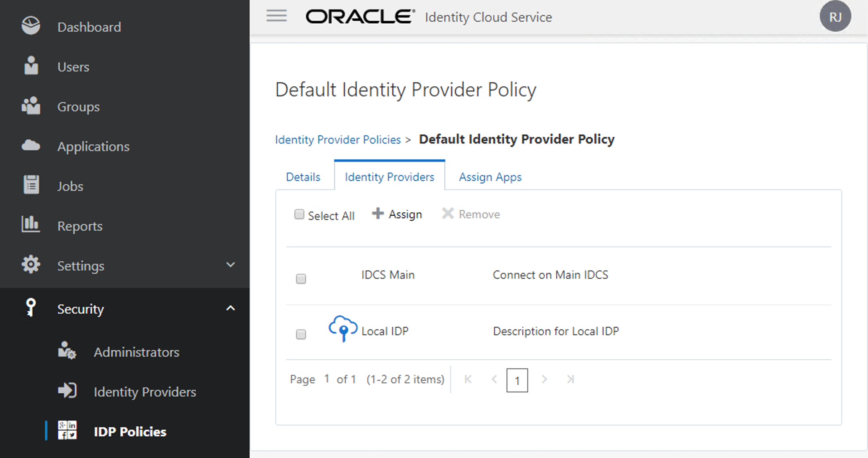Click the Identity Providers sign-in arrow icon
The height and width of the screenshot is (458, 868).
tap(67, 390)
